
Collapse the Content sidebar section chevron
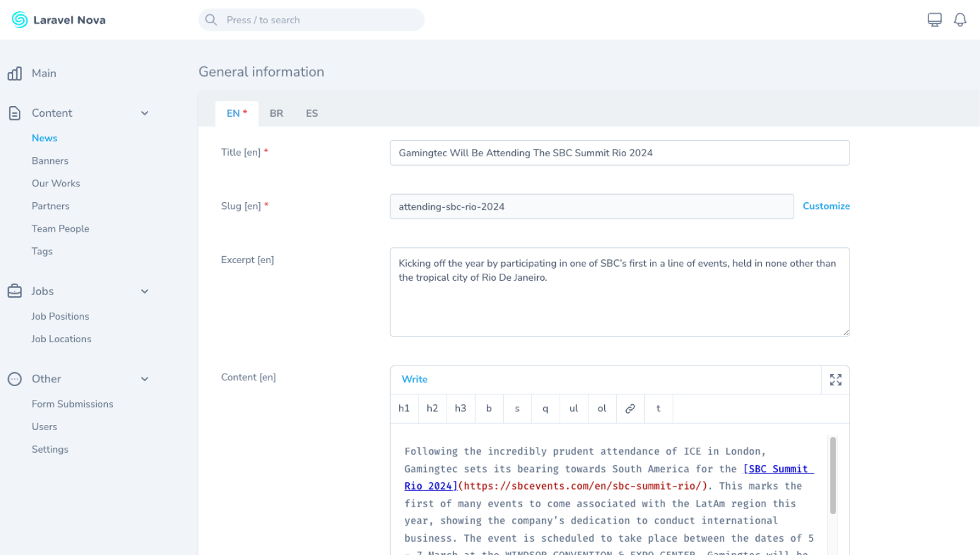pos(145,114)
